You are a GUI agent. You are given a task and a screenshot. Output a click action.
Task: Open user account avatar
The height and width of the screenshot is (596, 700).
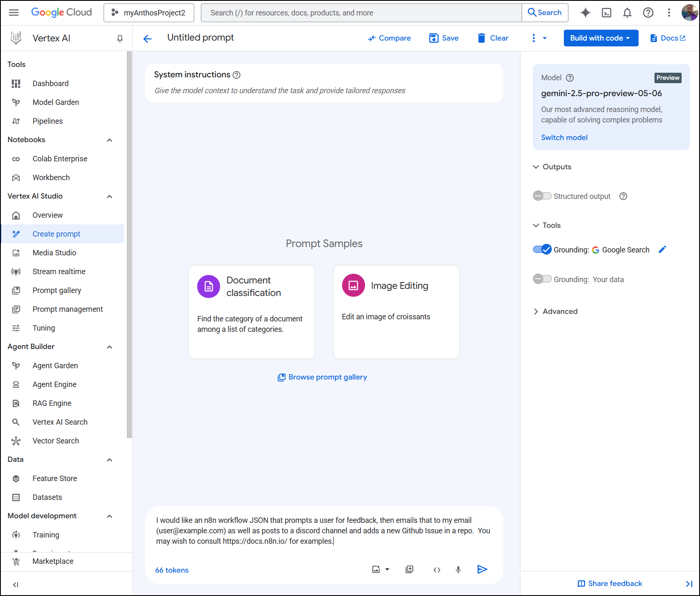[690, 13]
